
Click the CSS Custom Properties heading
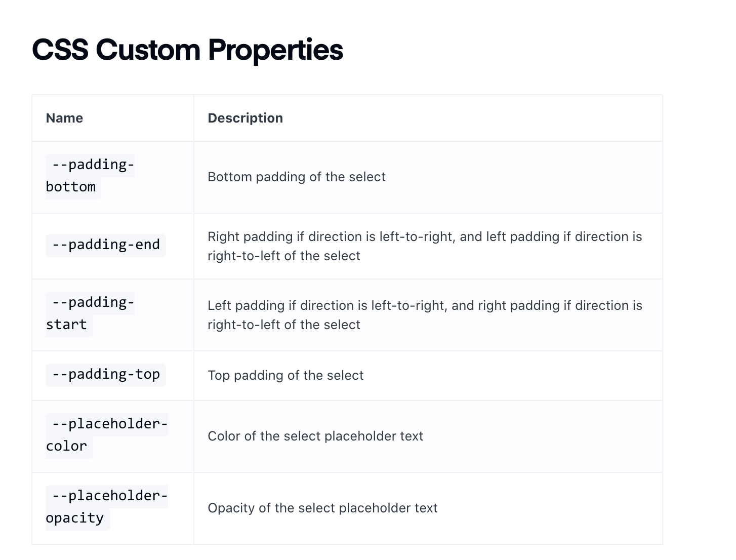pyautogui.click(x=187, y=50)
